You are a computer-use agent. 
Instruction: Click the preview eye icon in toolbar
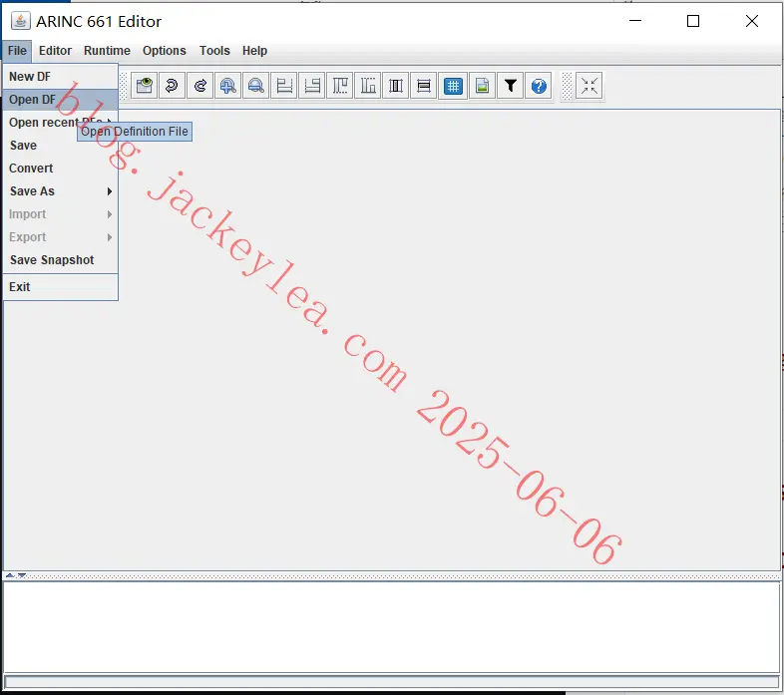144,86
